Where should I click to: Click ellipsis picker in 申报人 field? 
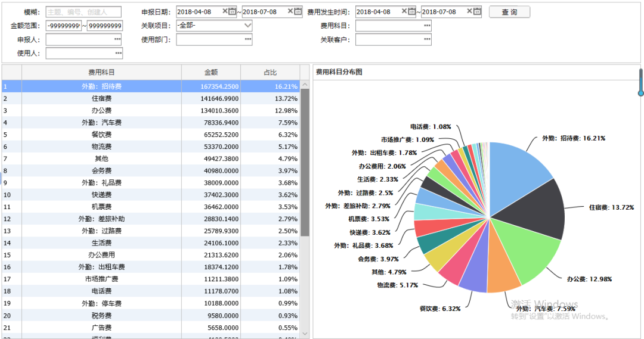coord(117,40)
